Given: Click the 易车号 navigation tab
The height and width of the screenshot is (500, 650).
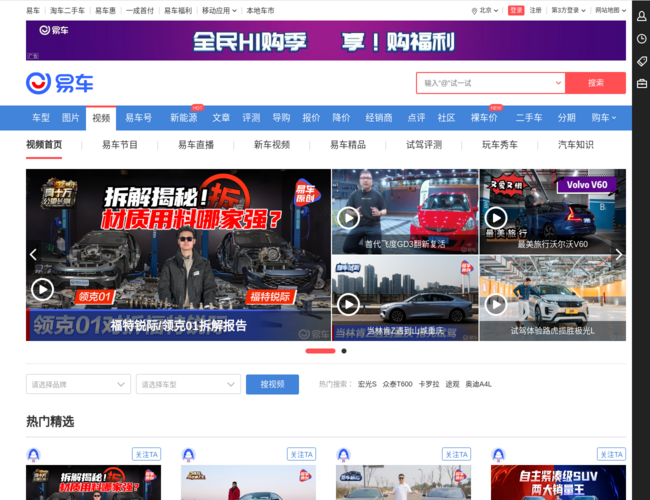Looking at the screenshot, I should point(138,118).
